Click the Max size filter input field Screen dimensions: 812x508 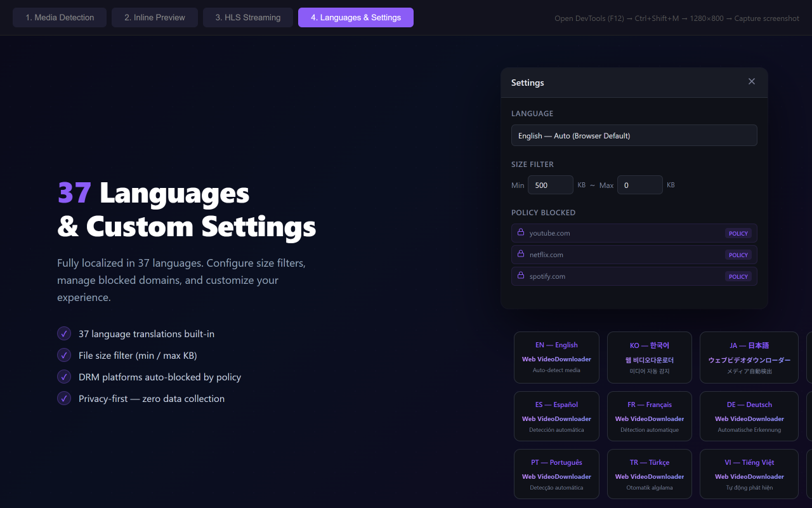pos(639,185)
